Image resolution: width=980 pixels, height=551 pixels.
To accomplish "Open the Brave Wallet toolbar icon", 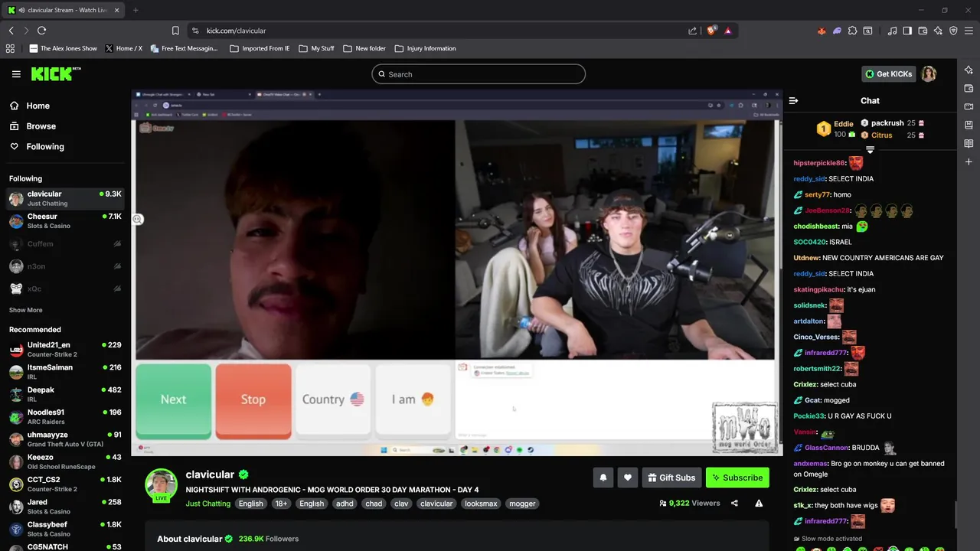I will click(923, 31).
